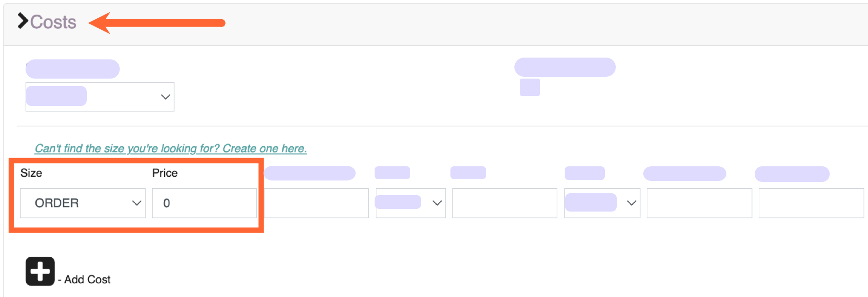Click the Price field containing 0
The width and height of the screenshot is (868, 297).
click(204, 203)
